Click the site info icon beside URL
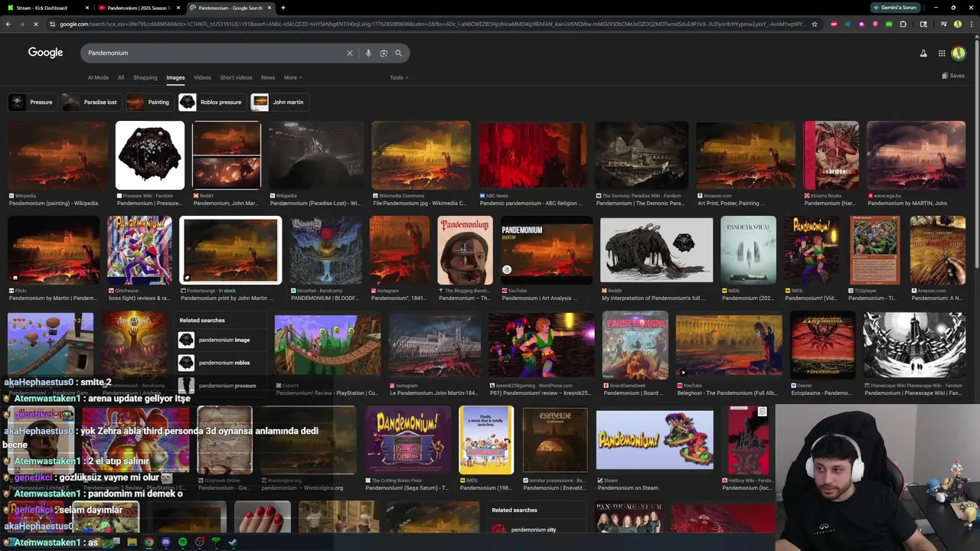The height and width of the screenshot is (551, 980). click(52, 24)
